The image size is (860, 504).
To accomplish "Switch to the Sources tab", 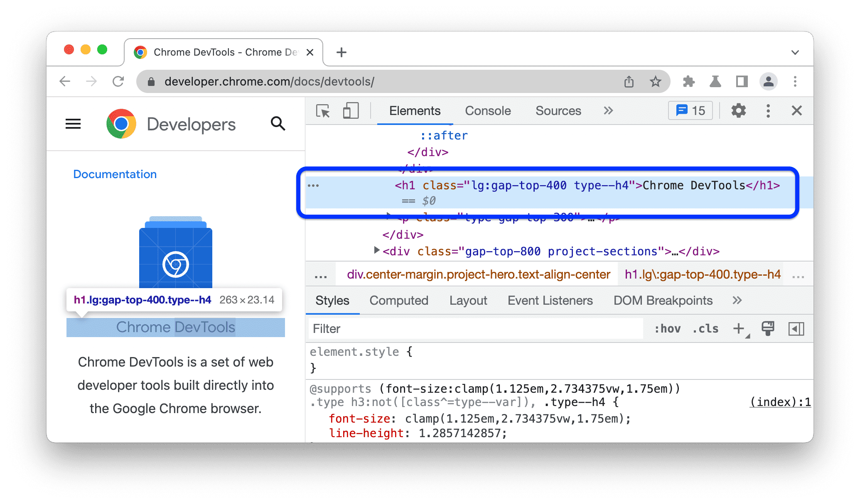I will [x=558, y=110].
